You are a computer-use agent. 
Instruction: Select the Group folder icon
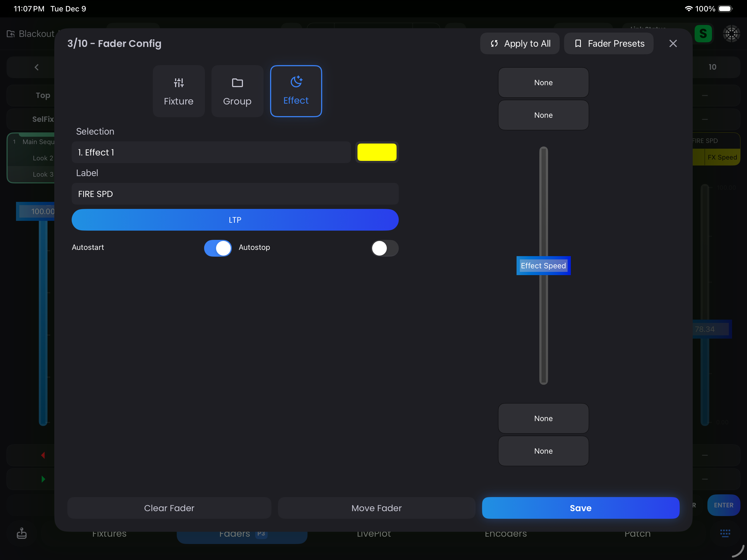[x=237, y=83]
